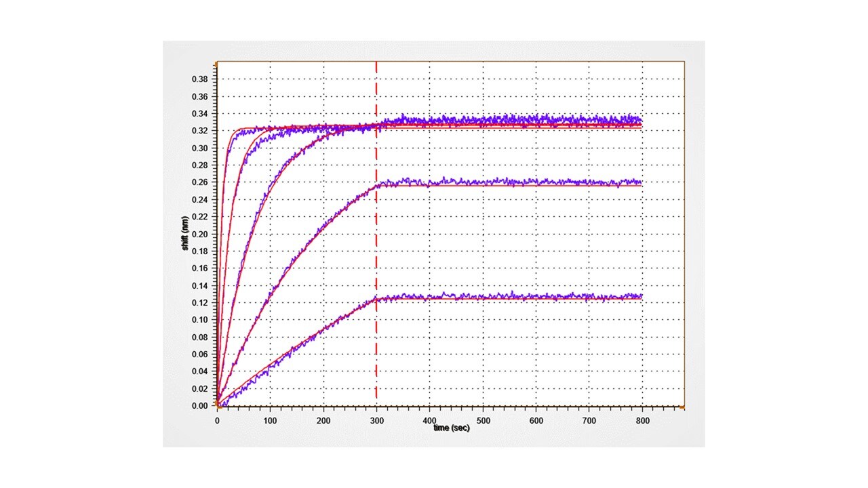The height and width of the screenshot is (488, 868).
Task: Click the y-axis tick label "0.12"
Action: pos(199,303)
